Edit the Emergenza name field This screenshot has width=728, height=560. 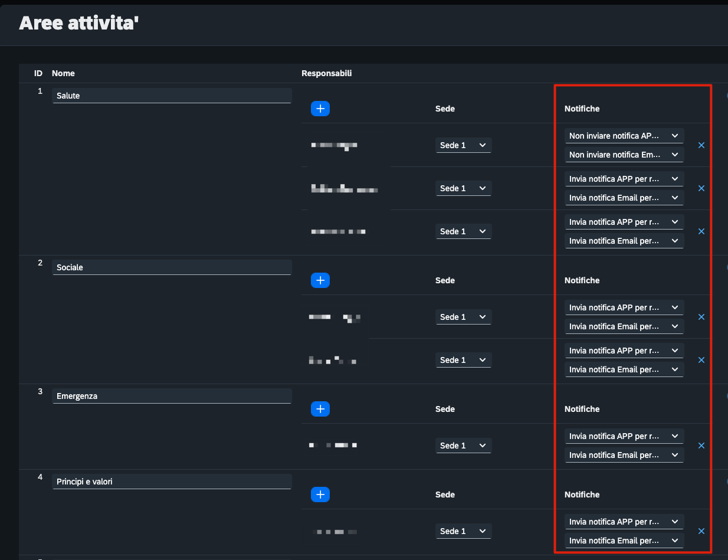click(x=172, y=396)
